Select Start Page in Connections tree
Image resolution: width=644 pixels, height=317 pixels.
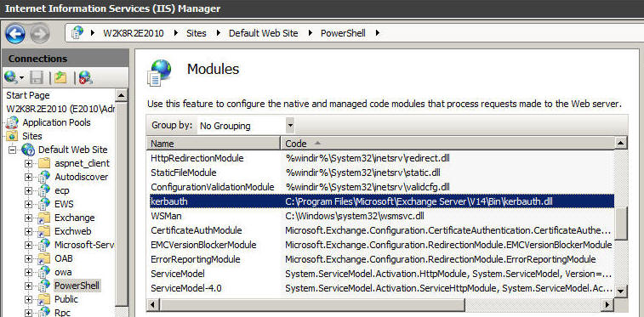click(x=28, y=95)
